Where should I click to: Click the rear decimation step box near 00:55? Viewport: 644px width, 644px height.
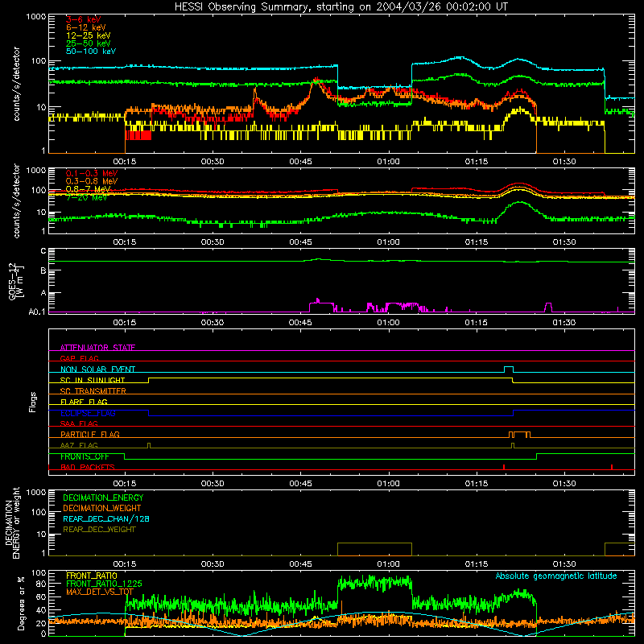click(x=374, y=549)
